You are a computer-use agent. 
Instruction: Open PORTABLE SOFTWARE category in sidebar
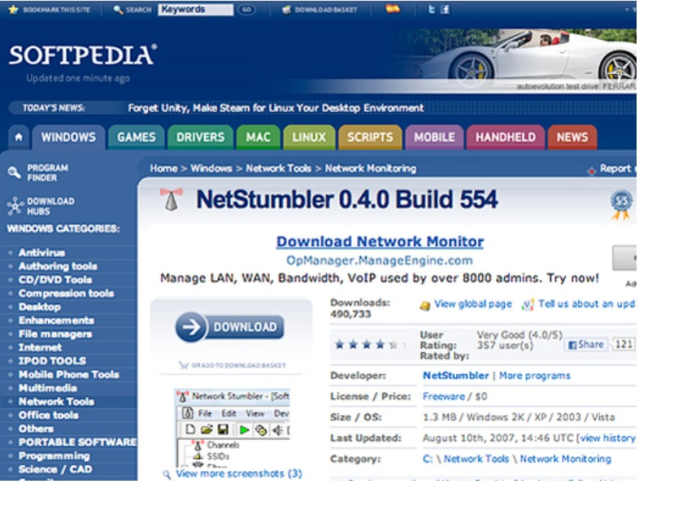(x=78, y=442)
